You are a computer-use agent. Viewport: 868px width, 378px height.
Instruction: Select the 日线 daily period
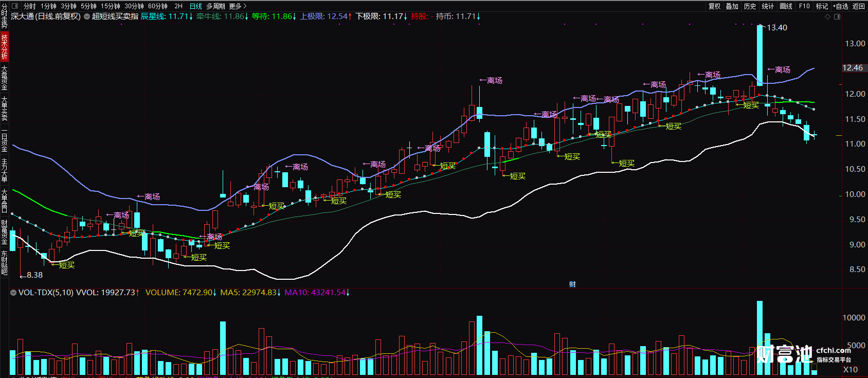[x=196, y=6]
